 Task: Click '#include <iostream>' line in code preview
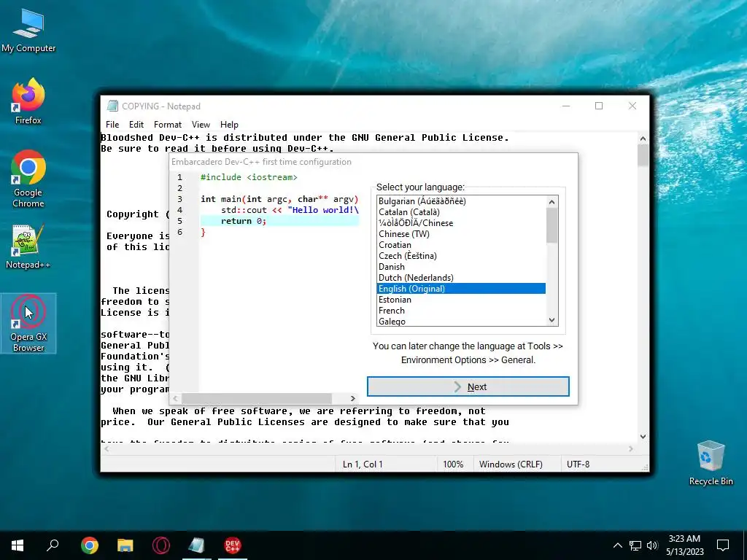[x=249, y=177]
